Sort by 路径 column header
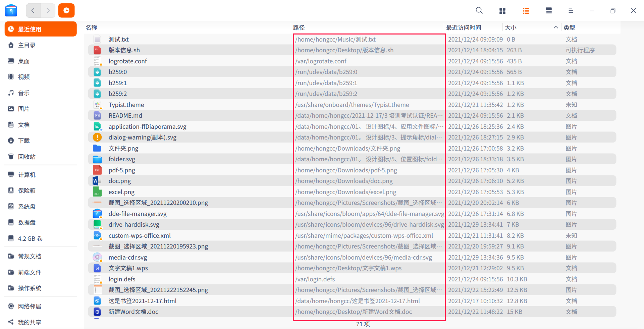 pyautogui.click(x=367, y=28)
